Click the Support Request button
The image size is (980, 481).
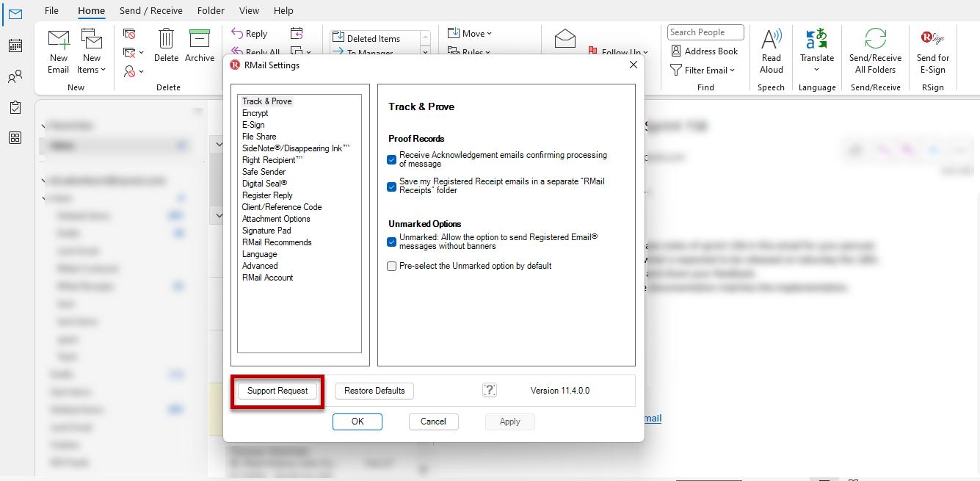(277, 391)
